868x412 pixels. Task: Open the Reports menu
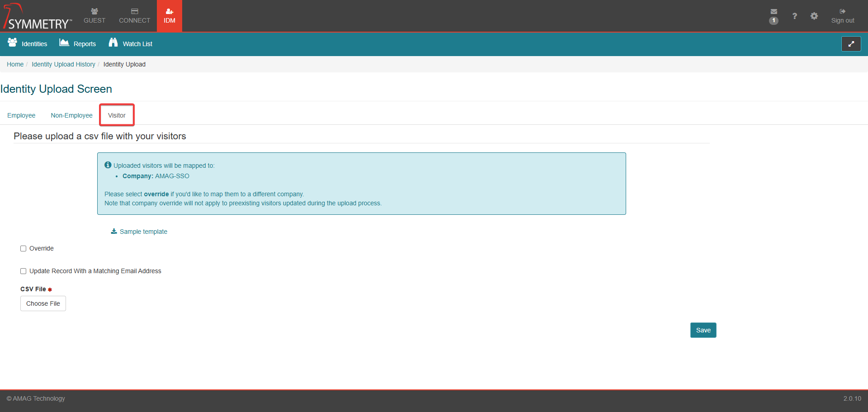78,44
